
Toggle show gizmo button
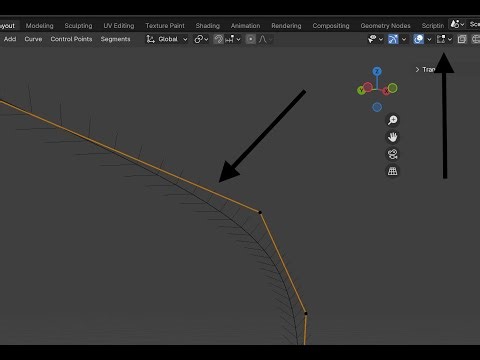click(x=393, y=39)
